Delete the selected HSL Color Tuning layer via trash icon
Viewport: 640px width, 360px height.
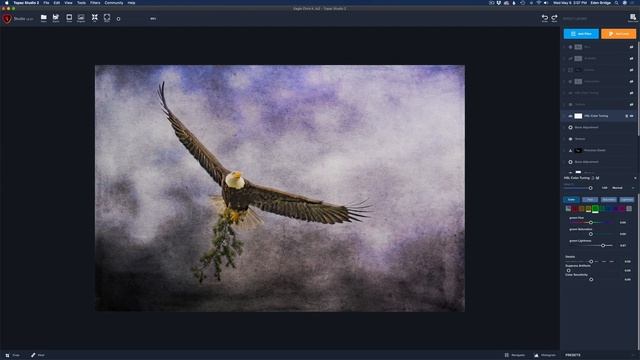pyautogui.click(x=627, y=116)
